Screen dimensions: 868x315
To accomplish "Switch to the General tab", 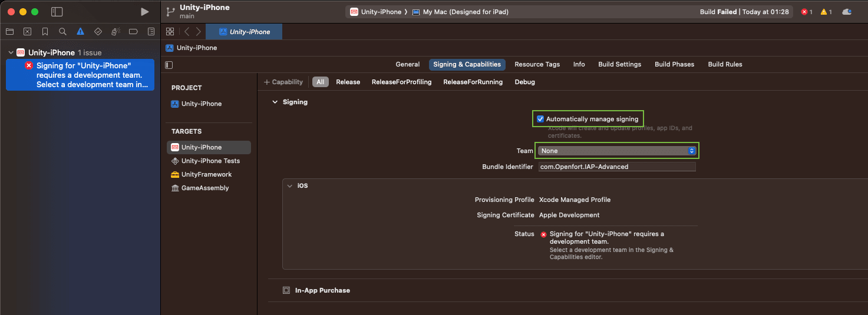I will [408, 64].
